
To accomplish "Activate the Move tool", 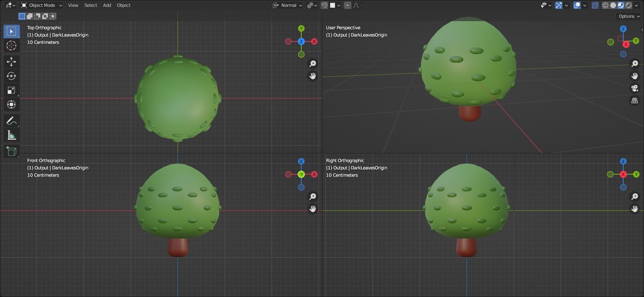I will [x=11, y=62].
